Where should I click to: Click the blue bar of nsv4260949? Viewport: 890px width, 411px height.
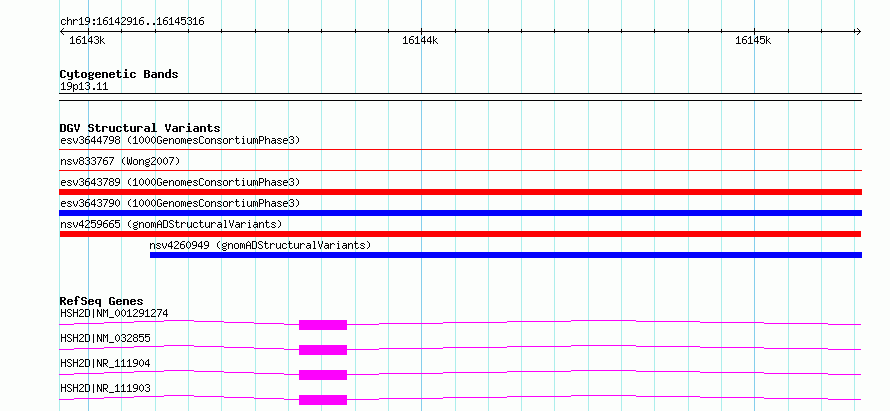click(x=506, y=255)
